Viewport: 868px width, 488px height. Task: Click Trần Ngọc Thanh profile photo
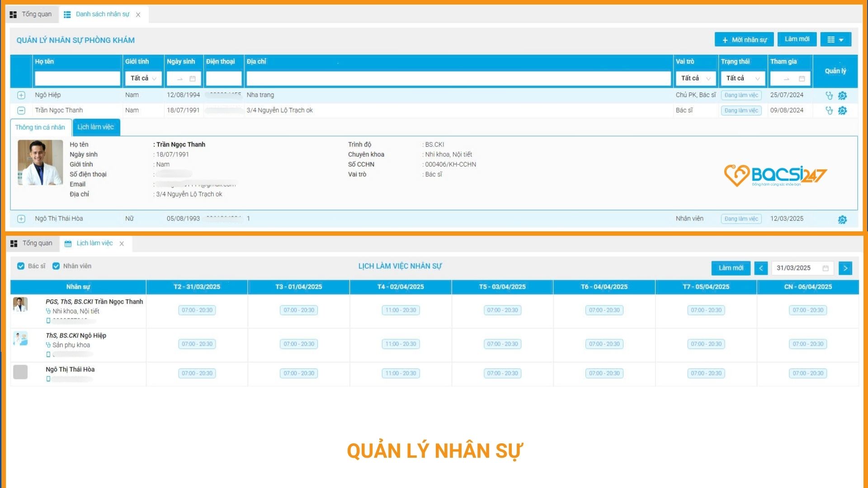point(40,163)
